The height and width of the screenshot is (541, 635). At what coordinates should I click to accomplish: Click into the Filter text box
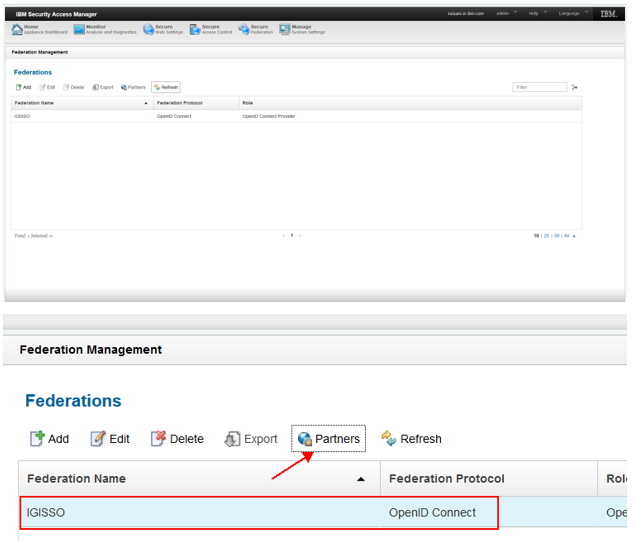coord(539,87)
